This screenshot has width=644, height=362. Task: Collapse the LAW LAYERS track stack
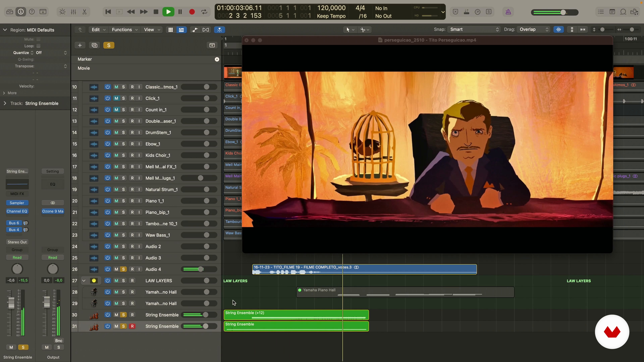[84, 281]
